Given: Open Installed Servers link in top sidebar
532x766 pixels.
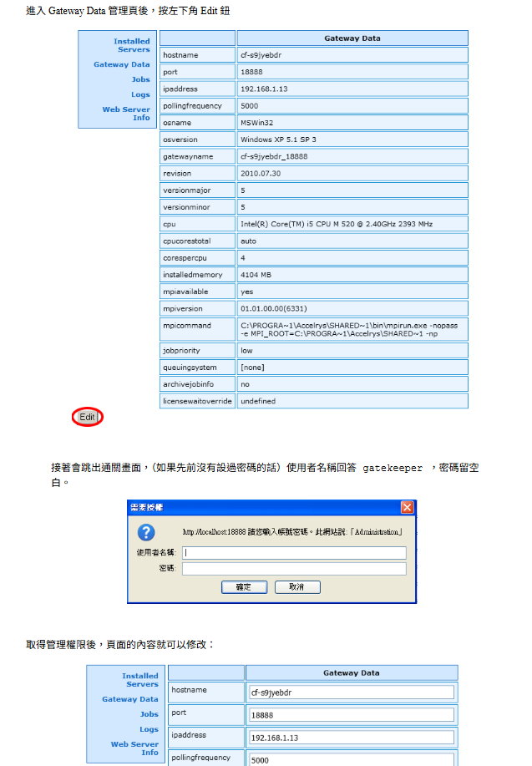Looking at the screenshot, I should tap(132, 45).
